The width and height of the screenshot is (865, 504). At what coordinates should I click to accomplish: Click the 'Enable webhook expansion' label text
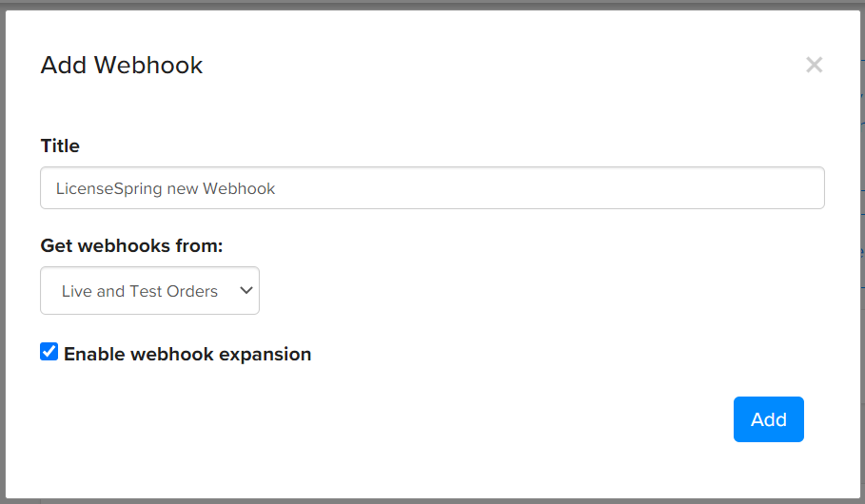[187, 355]
